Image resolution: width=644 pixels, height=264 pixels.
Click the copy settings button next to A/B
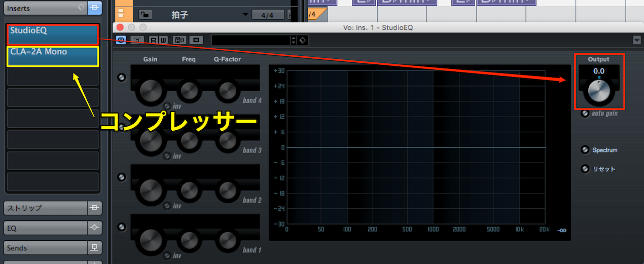click(197, 40)
